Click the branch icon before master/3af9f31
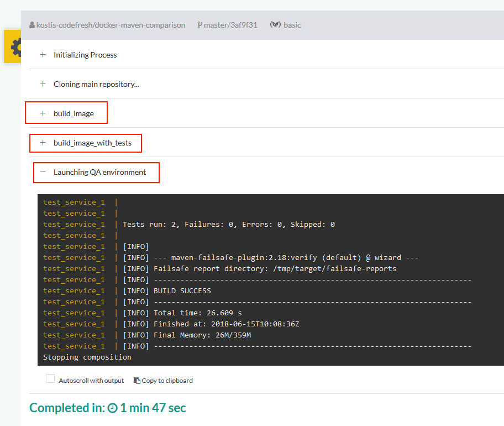 (x=199, y=25)
